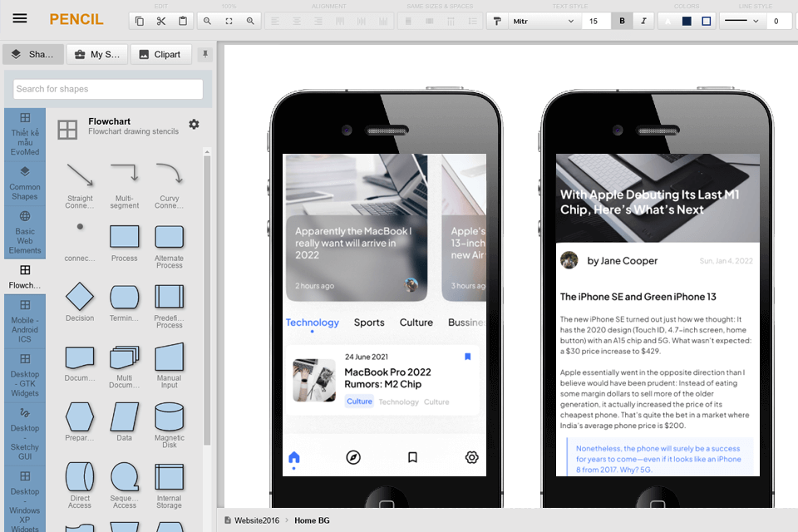The width and height of the screenshot is (798, 532).
Task: Click Website2016 in the breadcrumb
Action: [x=257, y=520]
